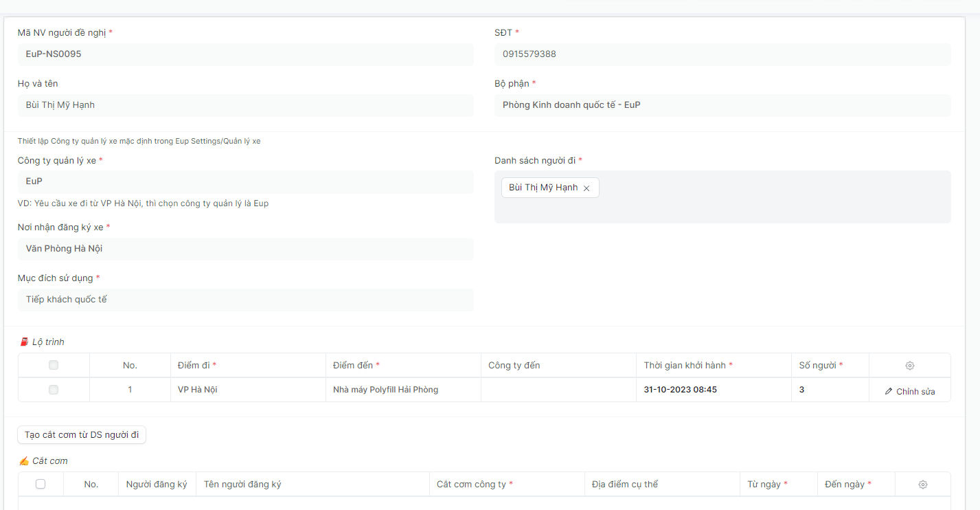Click the Mục đích sử dụng field
Screen dimensions: 980x510
[245, 300]
